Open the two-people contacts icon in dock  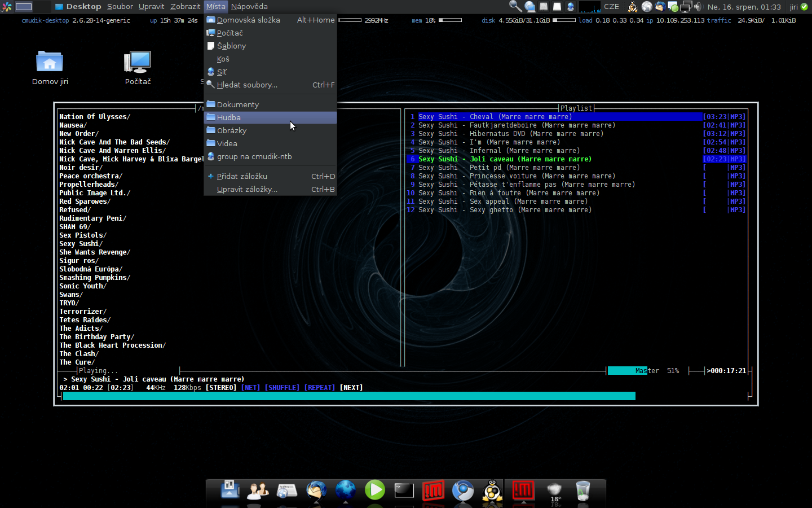click(x=258, y=490)
